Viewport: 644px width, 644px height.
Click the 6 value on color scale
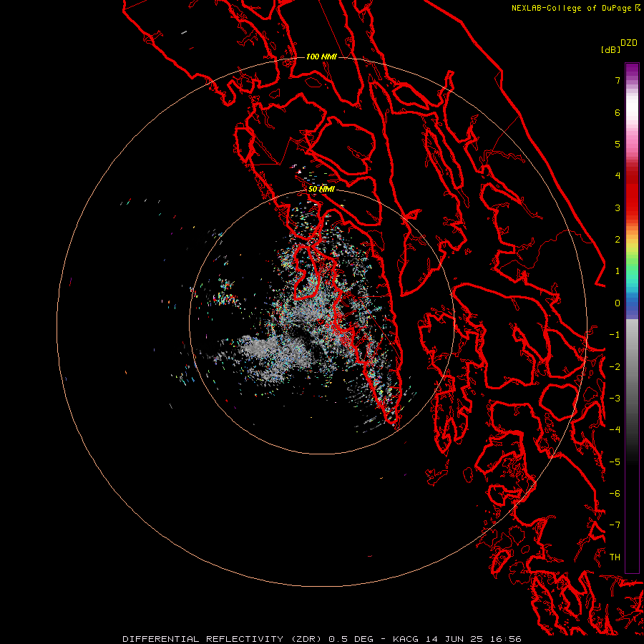coord(618,112)
